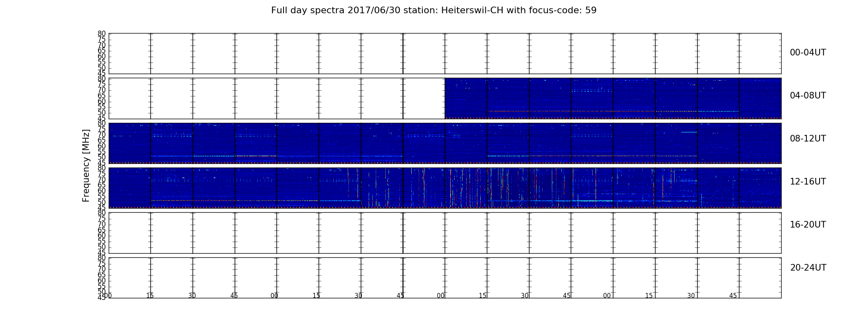Select the "12-16UT" panel label
This screenshot has width=868, height=331.
[808, 182]
